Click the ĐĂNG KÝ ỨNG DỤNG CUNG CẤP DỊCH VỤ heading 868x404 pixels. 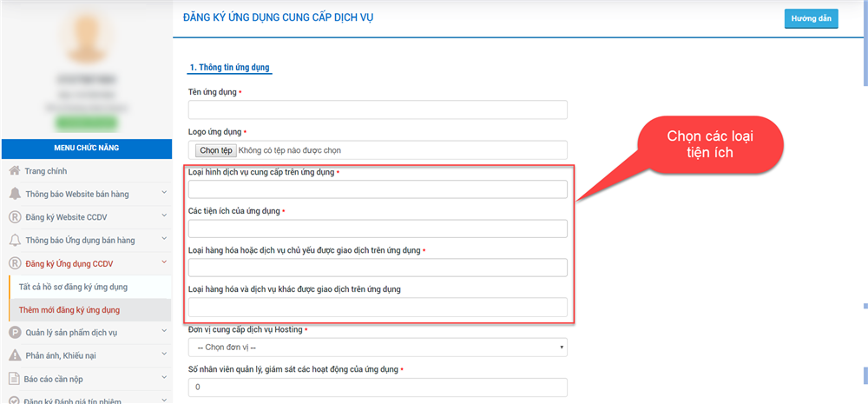pos(279,17)
